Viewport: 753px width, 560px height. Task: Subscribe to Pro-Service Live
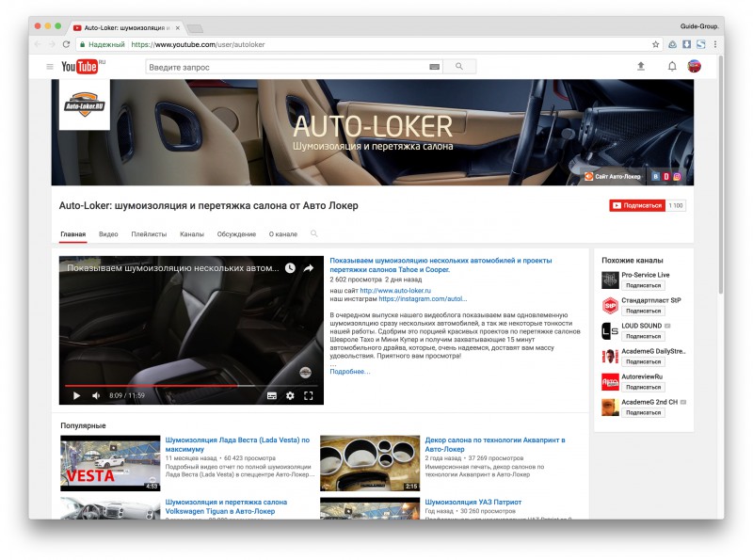tap(643, 285)
